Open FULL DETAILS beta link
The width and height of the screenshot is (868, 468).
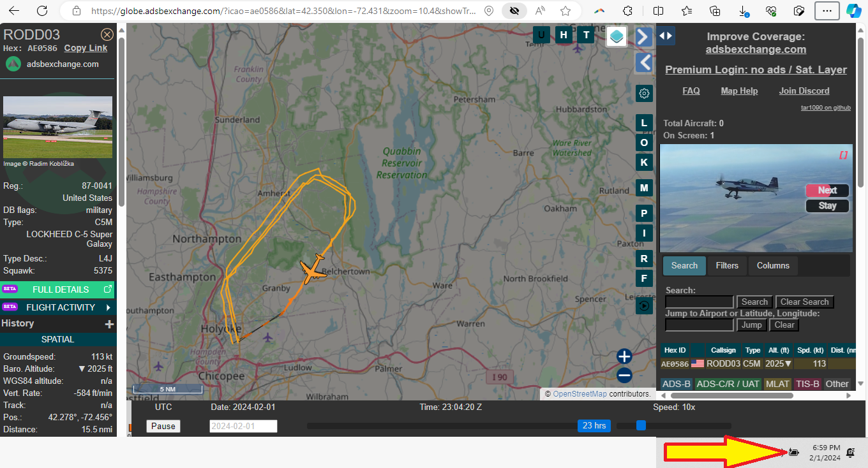(58, 289)
